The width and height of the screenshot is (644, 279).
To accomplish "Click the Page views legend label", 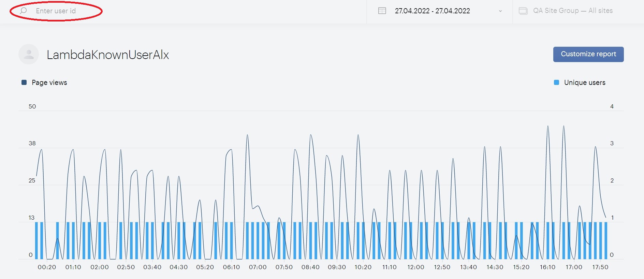I will pos(49,83).
